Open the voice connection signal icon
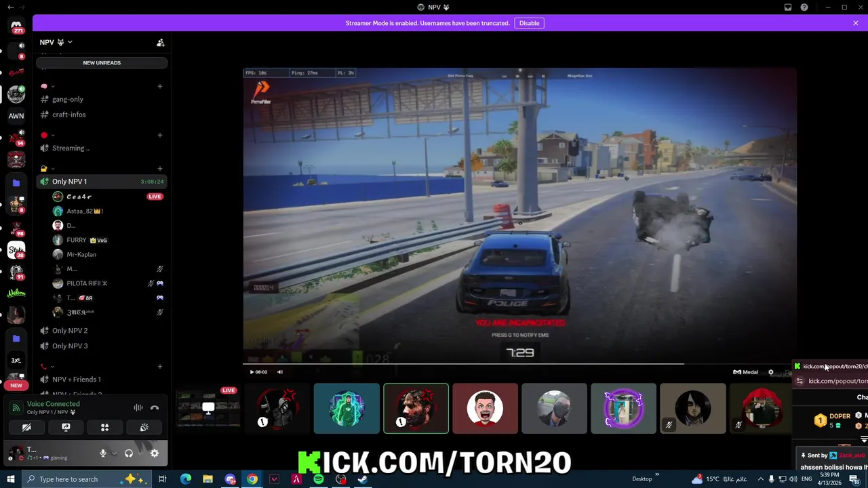868x488 pixels. click(16, 407)
